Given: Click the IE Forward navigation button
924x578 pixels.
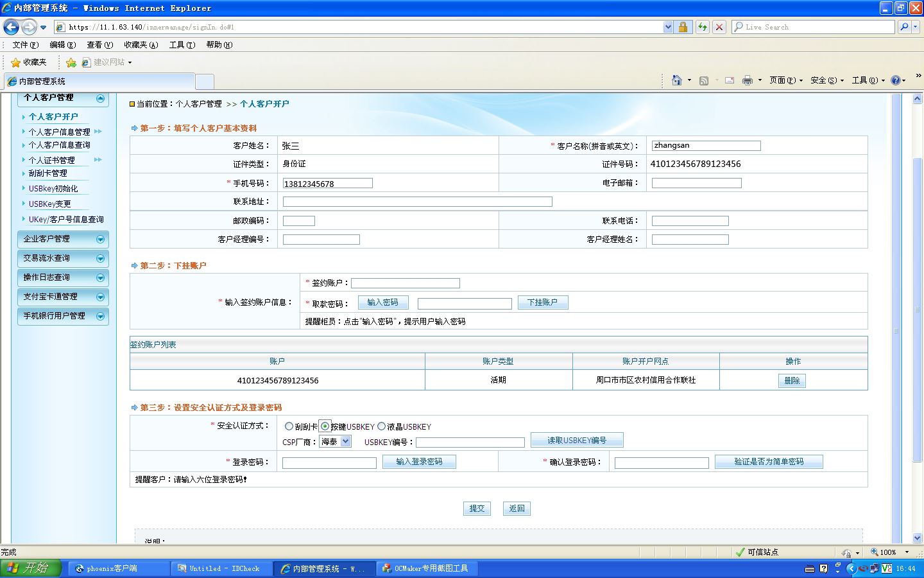Looking at the screenshot, I should coord(29,27).
